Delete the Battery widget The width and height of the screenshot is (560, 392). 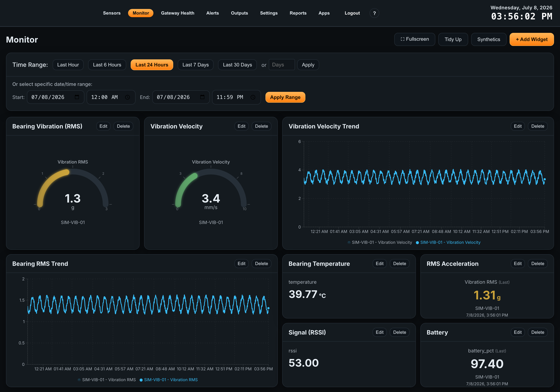click(538, 332)
